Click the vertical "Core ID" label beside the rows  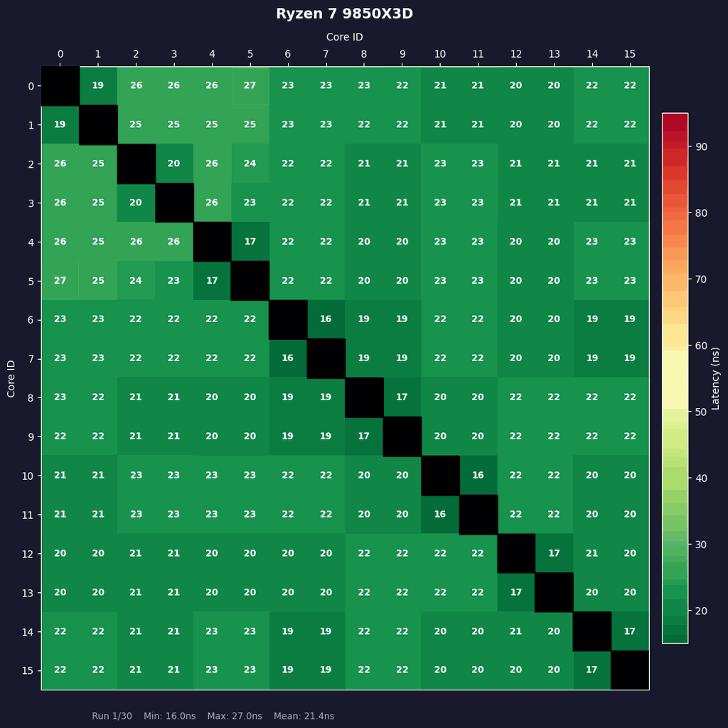pos(11,378)
